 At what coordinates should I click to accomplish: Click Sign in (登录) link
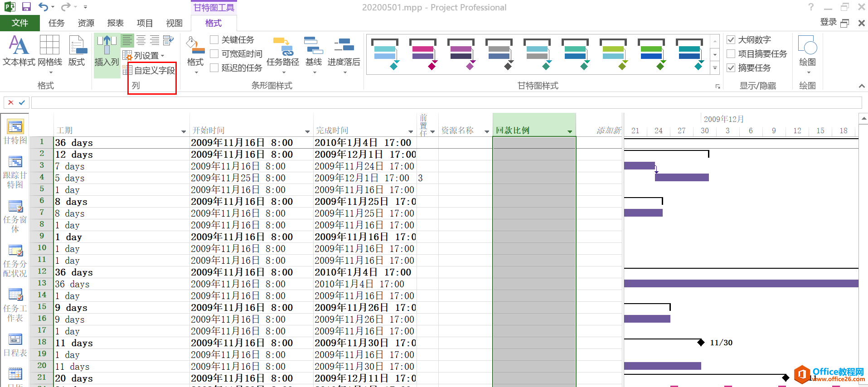pos(829,22)
